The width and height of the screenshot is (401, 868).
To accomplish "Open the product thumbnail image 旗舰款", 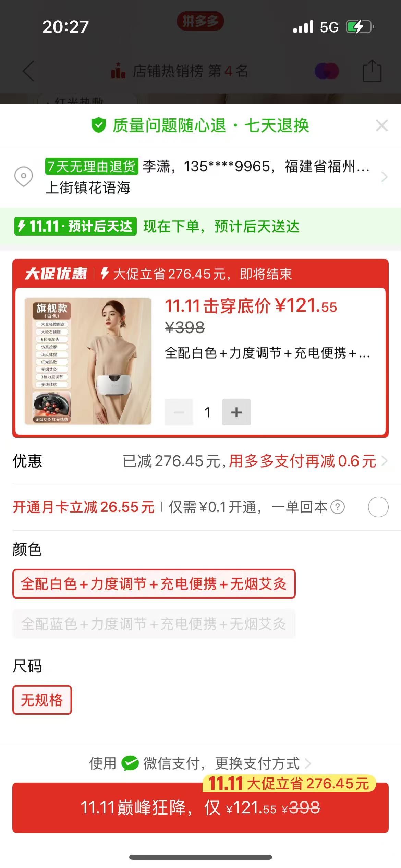I will (88, 361).
